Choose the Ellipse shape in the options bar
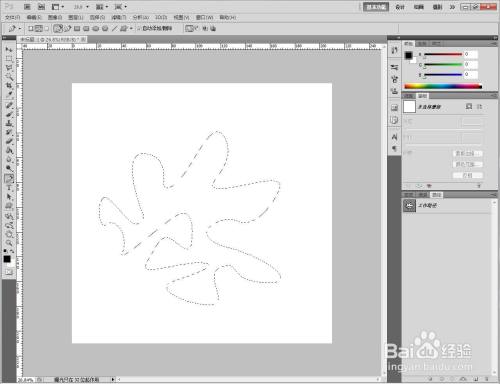The width and height of the screenshot is (500, 384). (x=96, y=29)
